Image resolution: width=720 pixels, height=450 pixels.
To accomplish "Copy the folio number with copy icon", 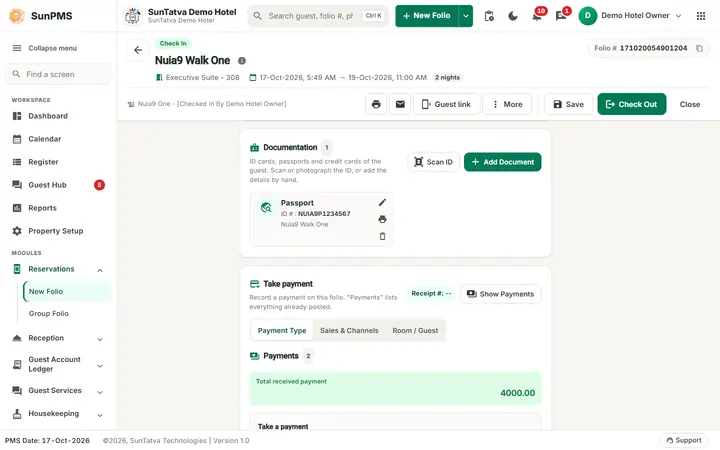I will (x=699, y=48).
